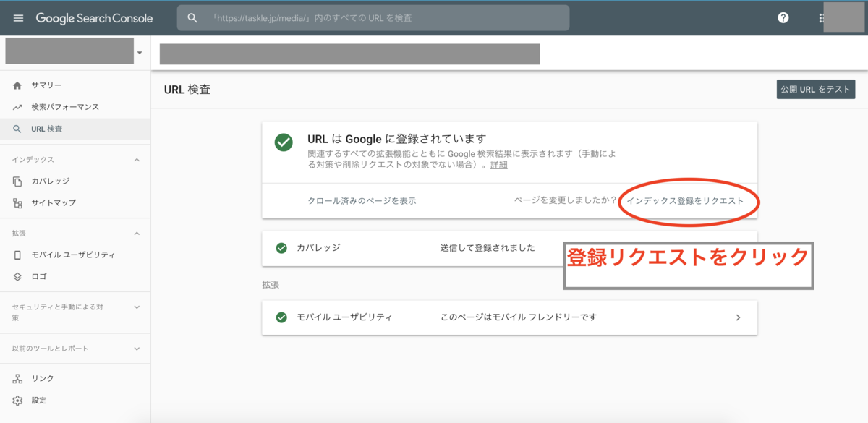868x423 pixels.
Task: Collapse the 拡張 sidebar section
Action: pos(137,234)
